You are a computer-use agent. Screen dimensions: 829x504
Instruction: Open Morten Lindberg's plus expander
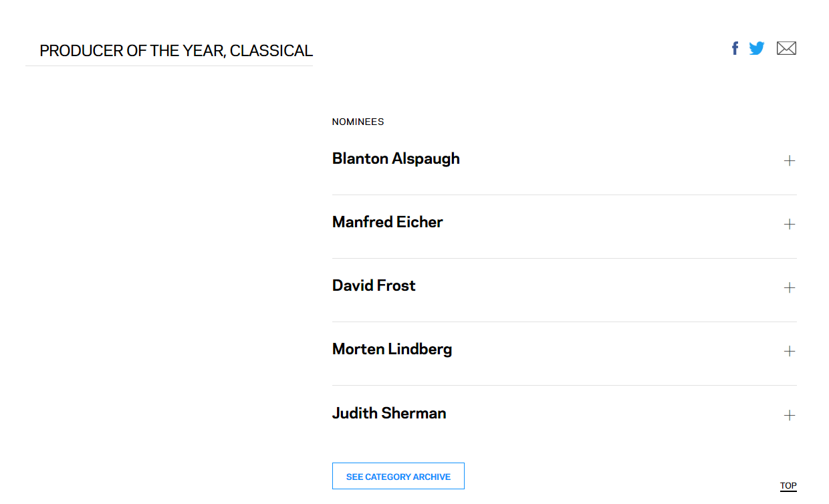click(790, 351)
